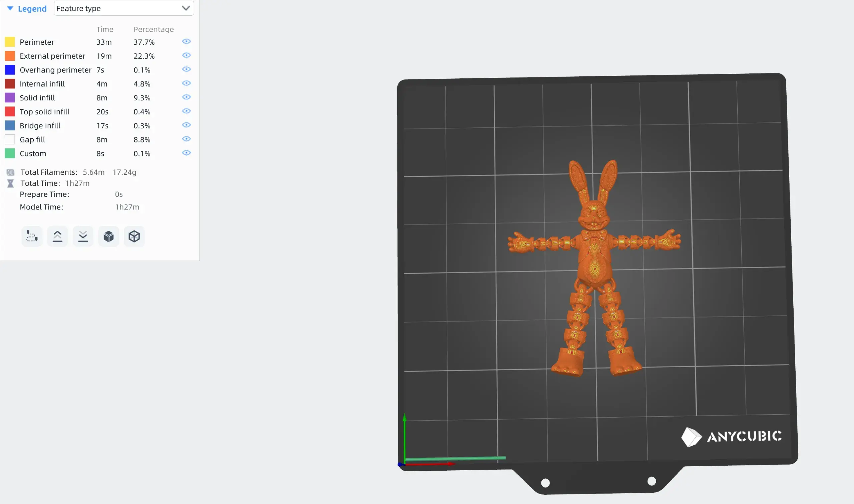Click the move up one layer icon
The width and height of the screenshot is (854, 504).
pyautogui.click(x=57, y=236)
